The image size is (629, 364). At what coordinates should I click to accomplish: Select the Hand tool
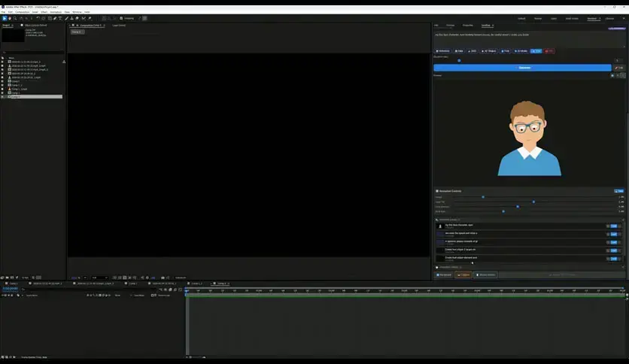tap(10, 18)
